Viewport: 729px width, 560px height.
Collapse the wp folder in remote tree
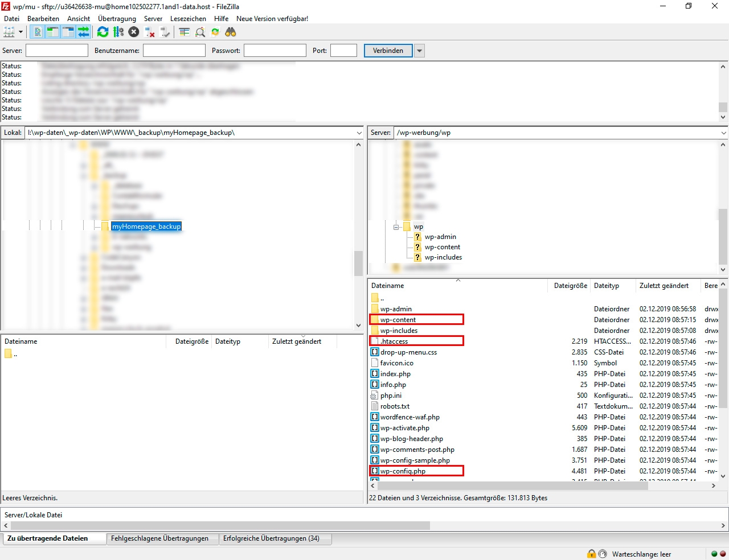396,227
